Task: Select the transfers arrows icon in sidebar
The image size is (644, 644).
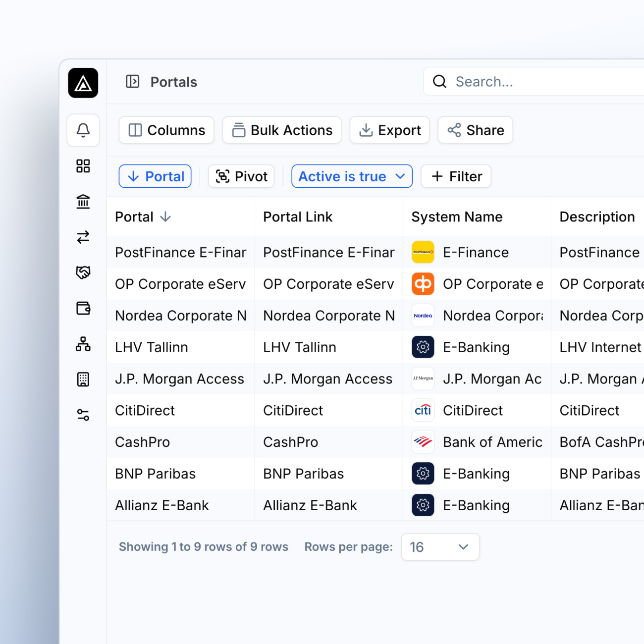Action: click(83, 237)
